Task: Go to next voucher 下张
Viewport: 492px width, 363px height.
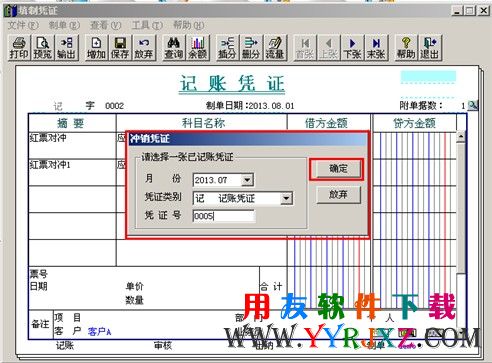Action: [x=352, y=48]
